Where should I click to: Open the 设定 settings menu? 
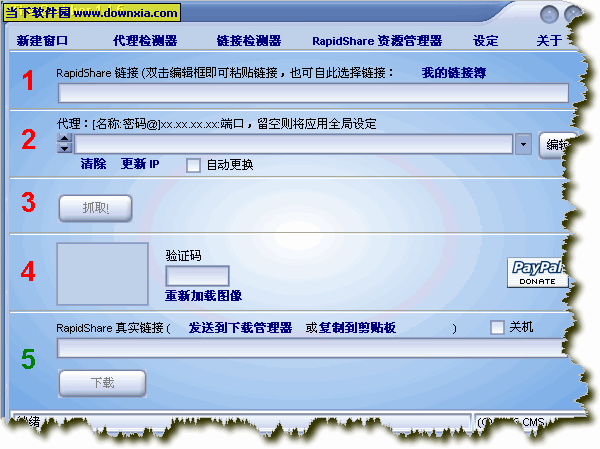coord(486,41)
